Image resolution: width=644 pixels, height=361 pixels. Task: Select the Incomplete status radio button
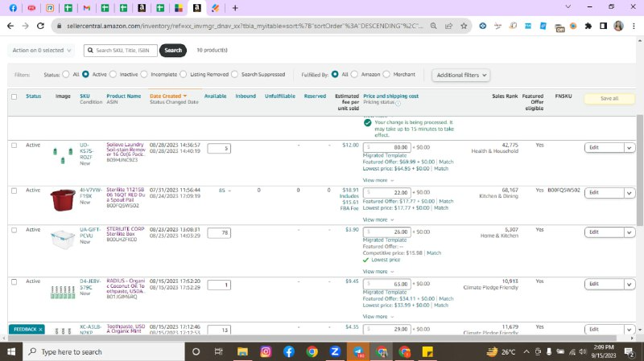(144, 74)
